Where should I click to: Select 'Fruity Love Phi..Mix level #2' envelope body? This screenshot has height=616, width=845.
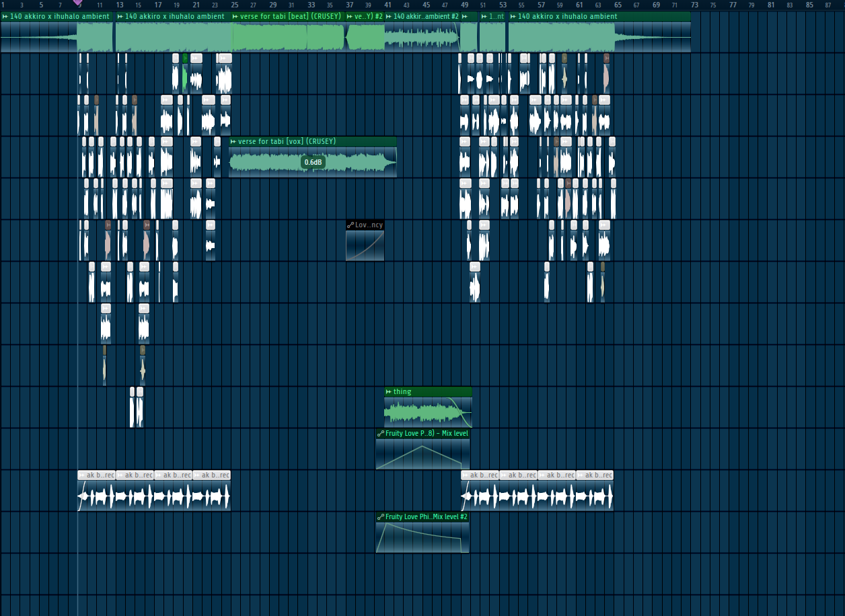[x=422, y=537]
